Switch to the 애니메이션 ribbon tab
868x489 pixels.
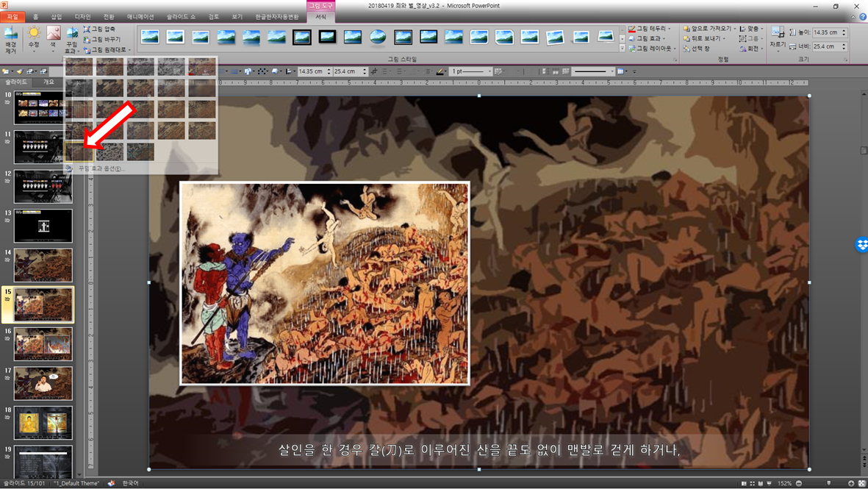point(140,17)
